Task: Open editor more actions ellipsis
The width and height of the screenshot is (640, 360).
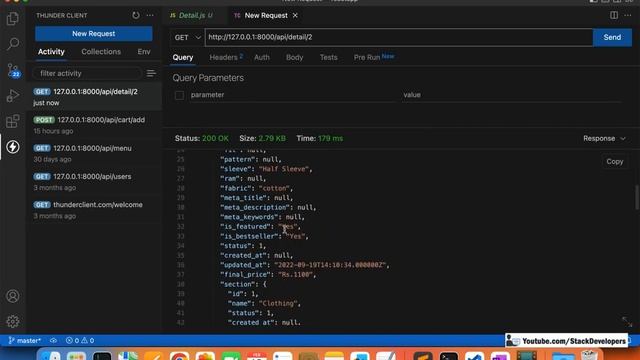Action: coord(628,16)
